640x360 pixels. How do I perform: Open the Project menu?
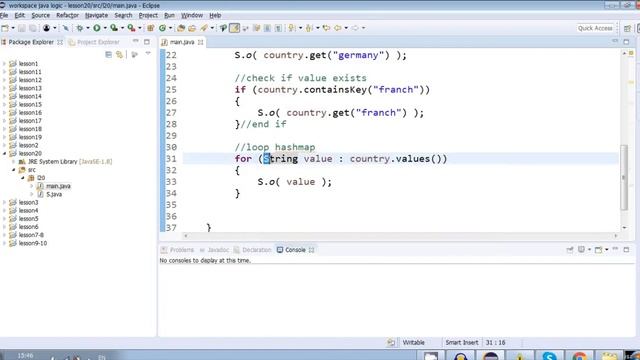point(148,15)
